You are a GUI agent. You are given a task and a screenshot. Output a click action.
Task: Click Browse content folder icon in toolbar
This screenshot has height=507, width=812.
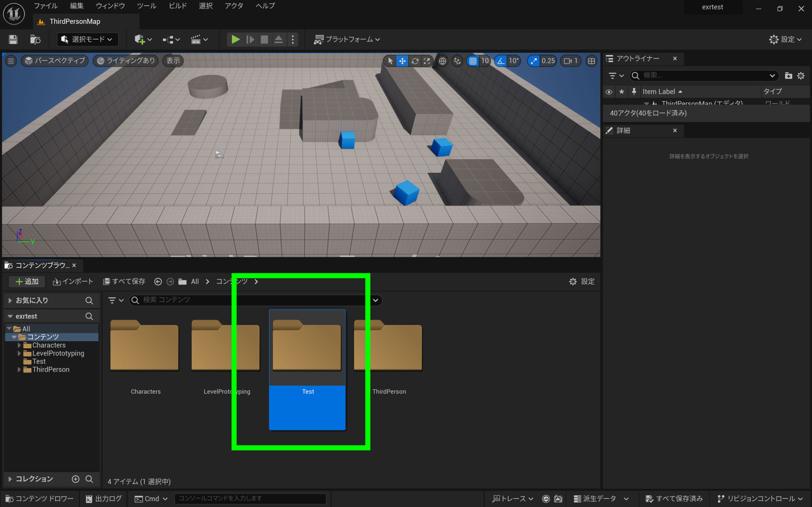(35, 40)
